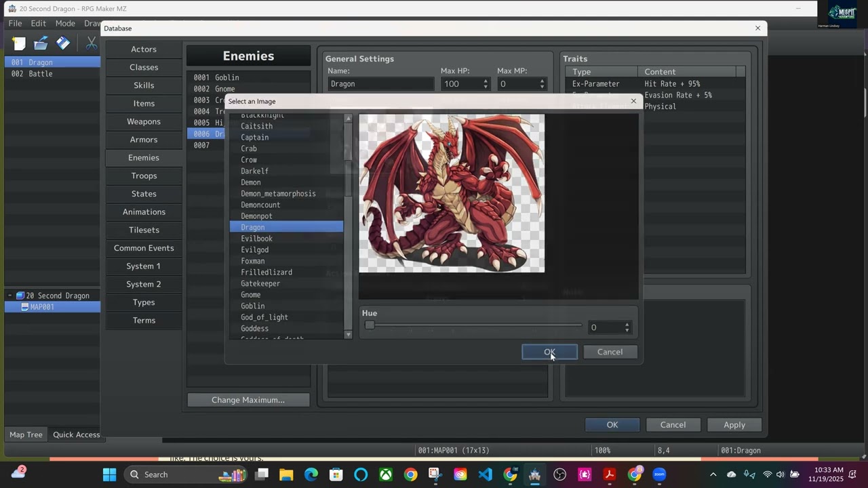Click the dragon image preview
This screenshot has height=488, width=868.
coord(452,193)
